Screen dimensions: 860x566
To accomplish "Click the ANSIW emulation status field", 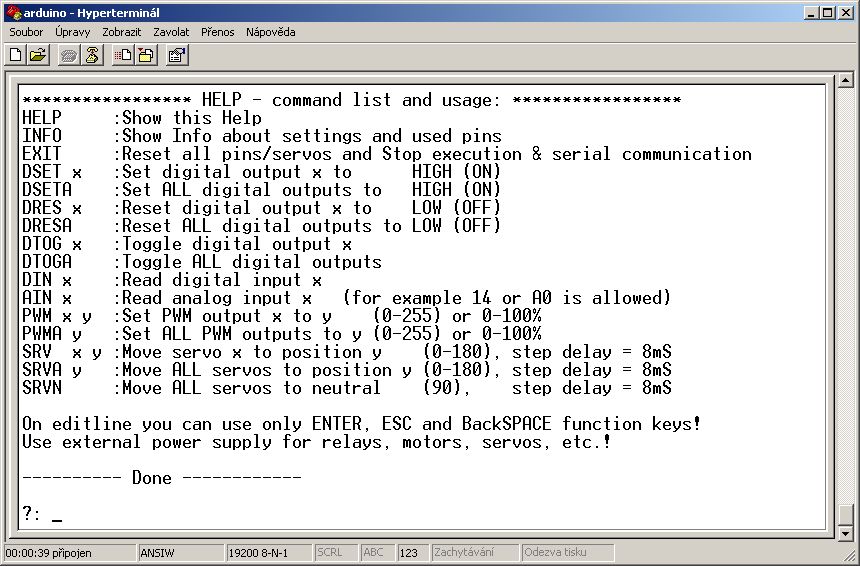I will 180,552.
